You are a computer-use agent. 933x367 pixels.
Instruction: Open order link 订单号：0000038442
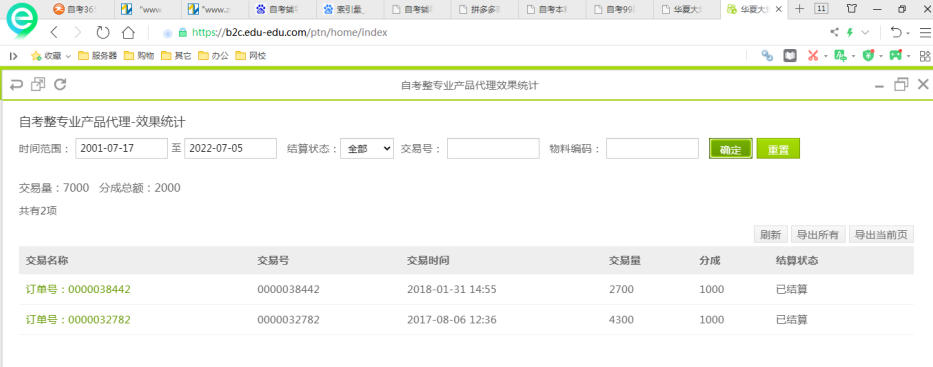pyautogui.click(x=78, y=289)
